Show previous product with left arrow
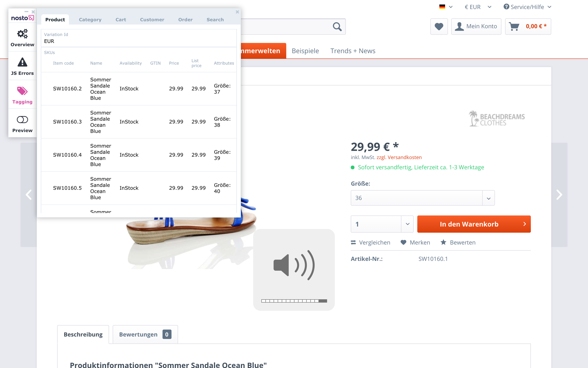Image resolution: width=588 pixels, height=368 pixels. click(29, 195)
